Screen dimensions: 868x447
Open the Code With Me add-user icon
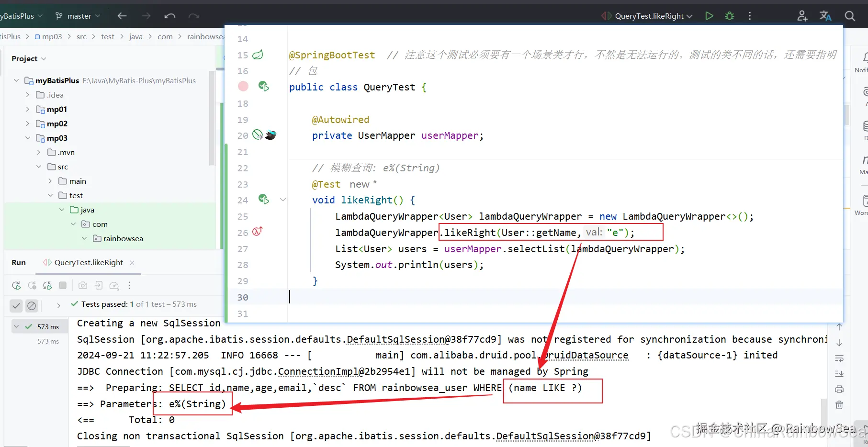[802, 16]
